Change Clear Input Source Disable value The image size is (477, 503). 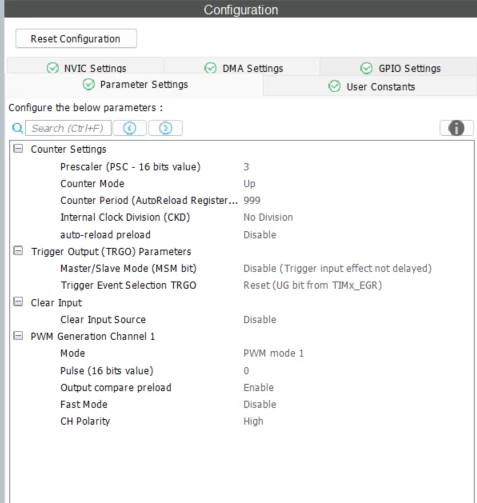pos(260,319)
